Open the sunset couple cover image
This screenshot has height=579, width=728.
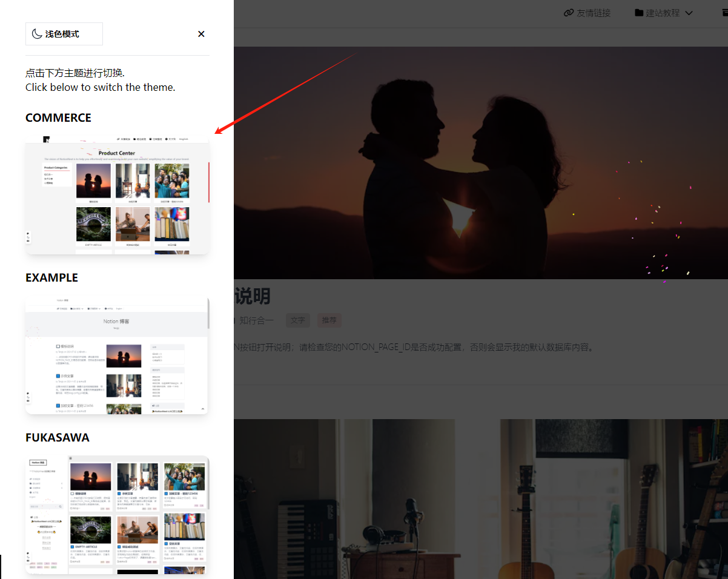(x=481, y=163)
